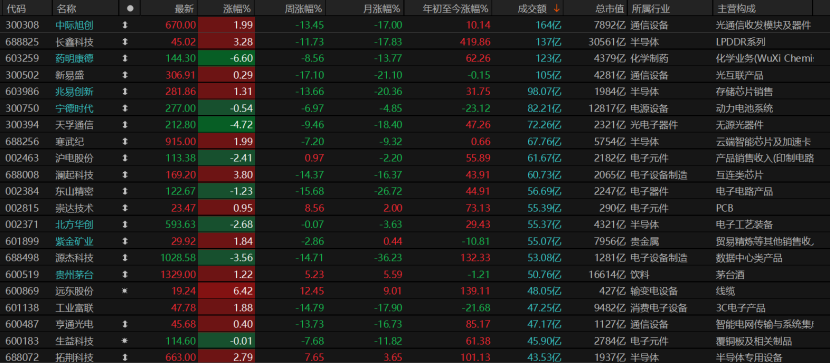Click main business cell LPDDR系列
This screenshot has height=364, width=830.
click(x=741, y=42)
